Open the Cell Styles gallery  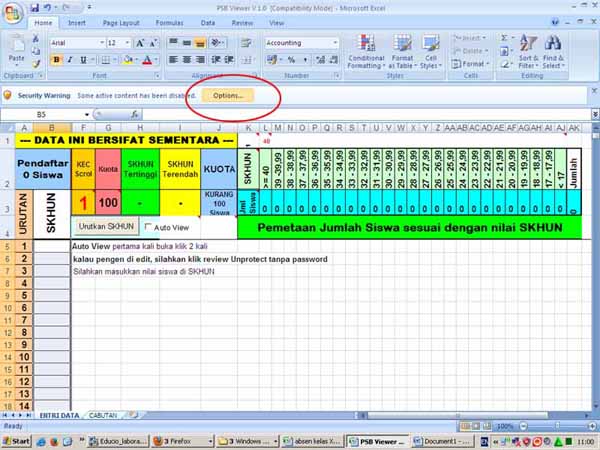pyautogui.click(x=429, y=52)
